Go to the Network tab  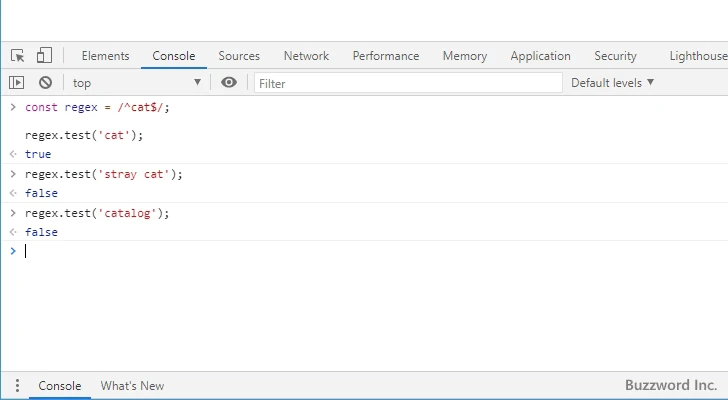(306, 56)
